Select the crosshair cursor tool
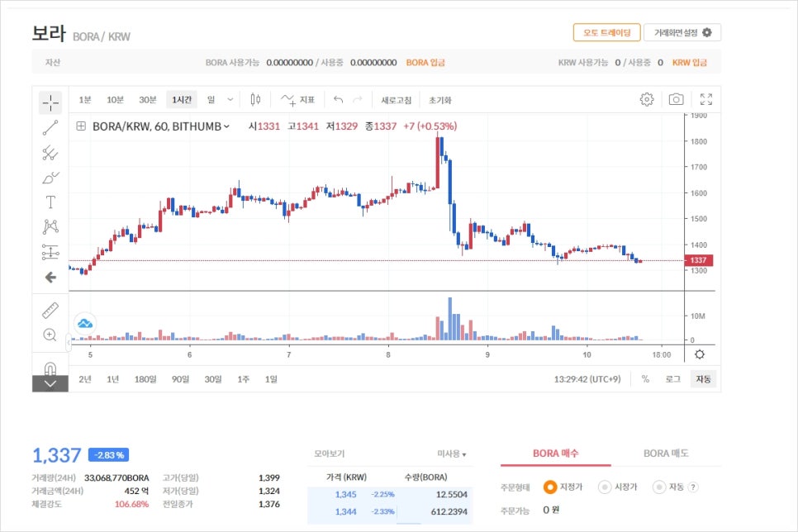Image resolution: width=798 pixels, height=532 pixels. coord(50,102)
